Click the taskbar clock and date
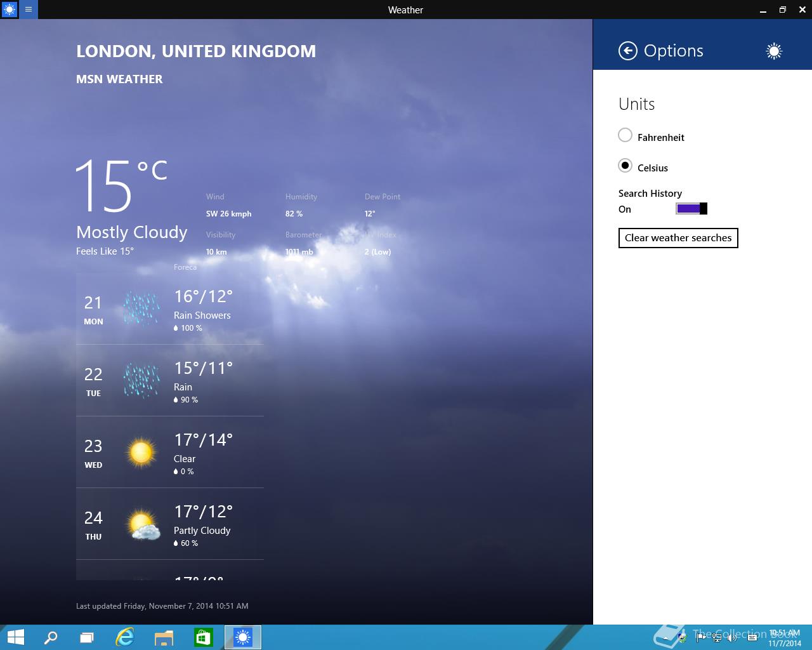 (x=785, y=638)
